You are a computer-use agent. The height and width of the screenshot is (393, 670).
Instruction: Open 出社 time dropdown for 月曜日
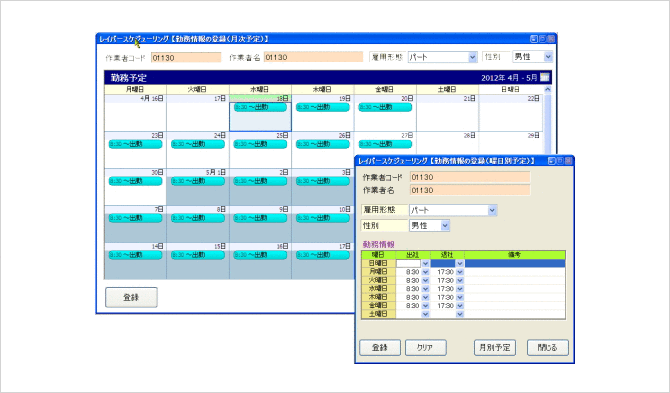click(x=425, y=272)
